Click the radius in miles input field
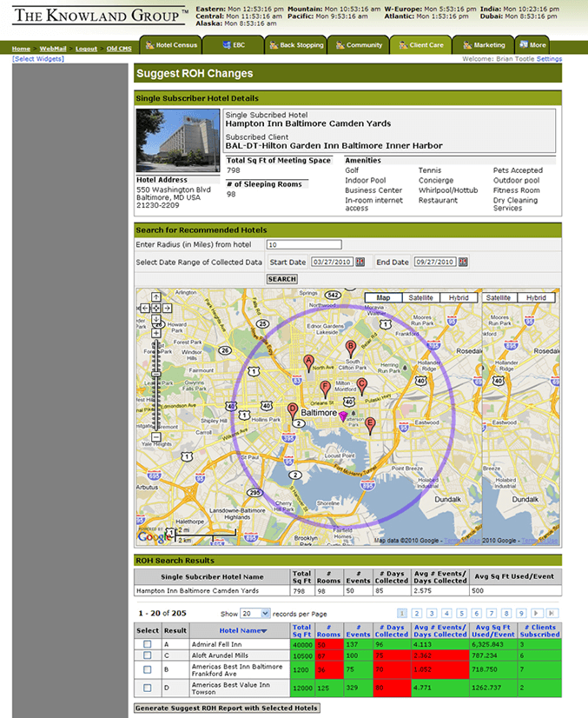588x718 pixels. tap(304, 245)
